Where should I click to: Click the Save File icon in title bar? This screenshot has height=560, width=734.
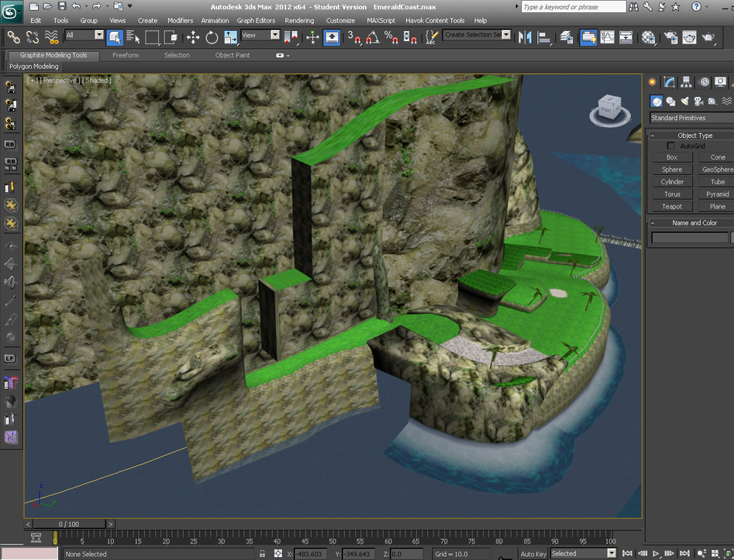[62, 6]
